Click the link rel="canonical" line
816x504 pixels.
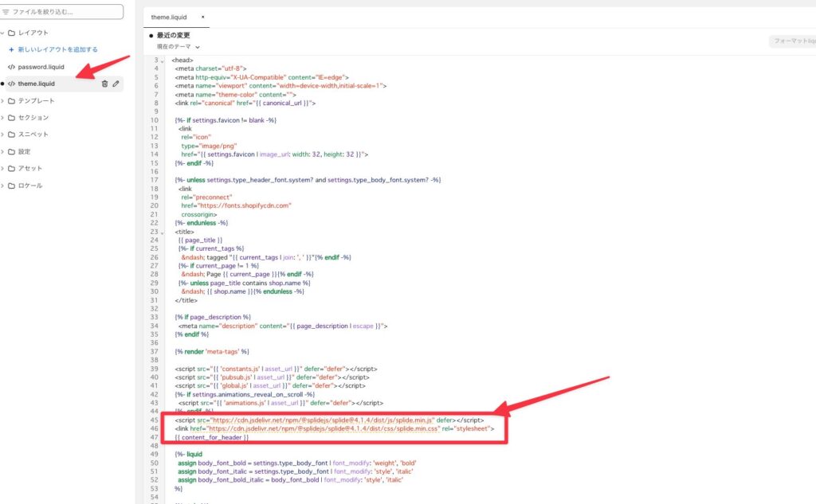(245, 103)
